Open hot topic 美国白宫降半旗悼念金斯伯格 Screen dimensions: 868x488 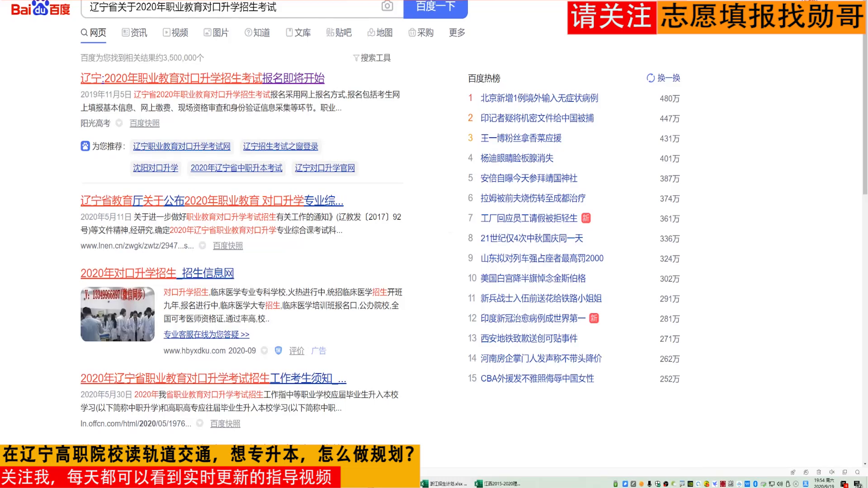pos(533,278)
